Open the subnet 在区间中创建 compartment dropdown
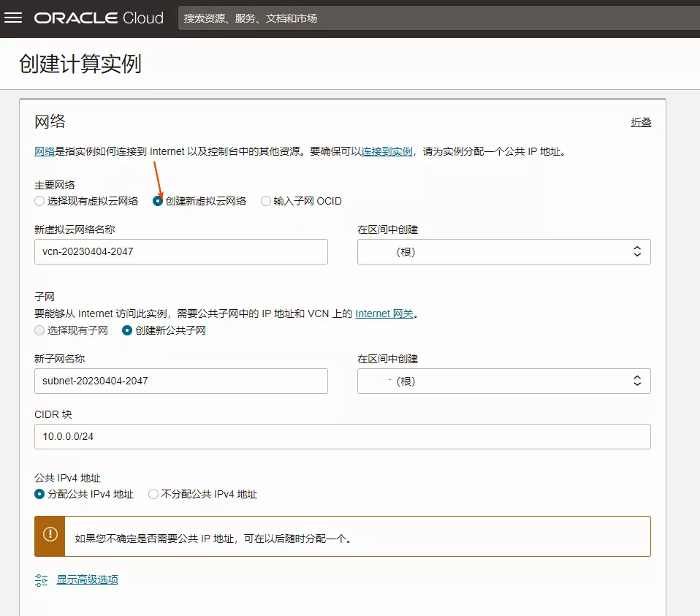 pos(503,381)
